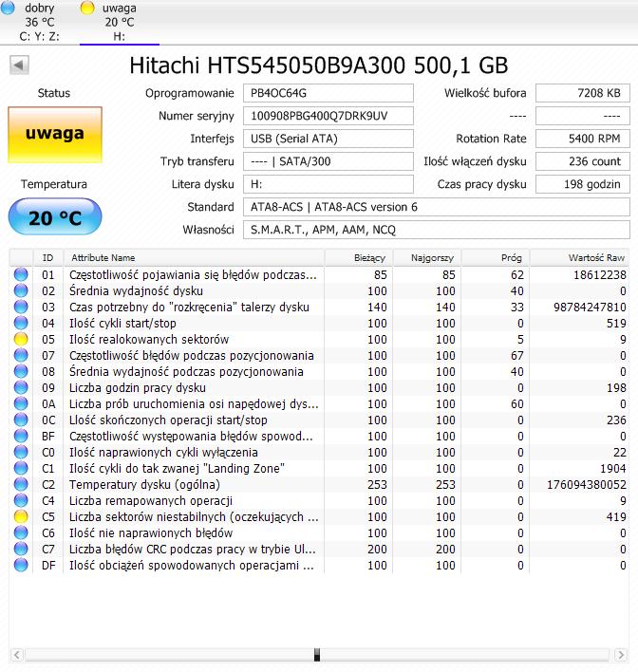Click the Czas pracy dysku field 198 godzin

coord(583,184)
